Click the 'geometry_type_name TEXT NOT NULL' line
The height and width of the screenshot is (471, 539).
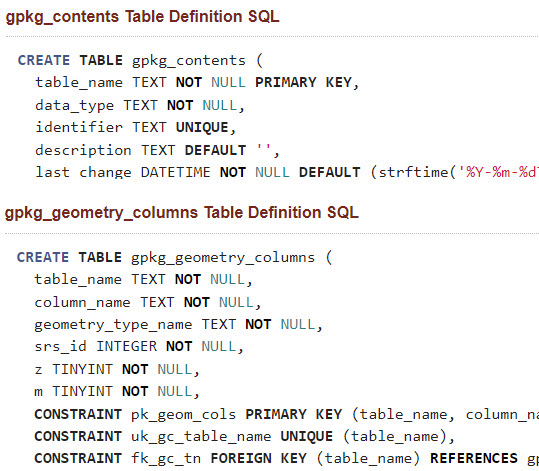click(x=179, y=325)
